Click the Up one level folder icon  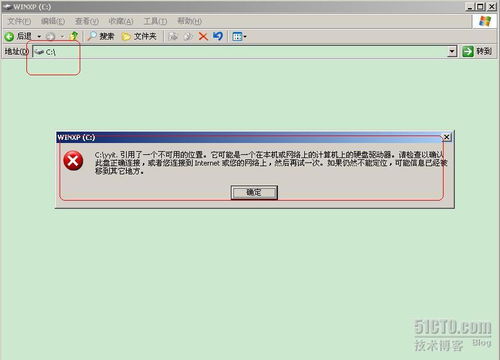74,36
